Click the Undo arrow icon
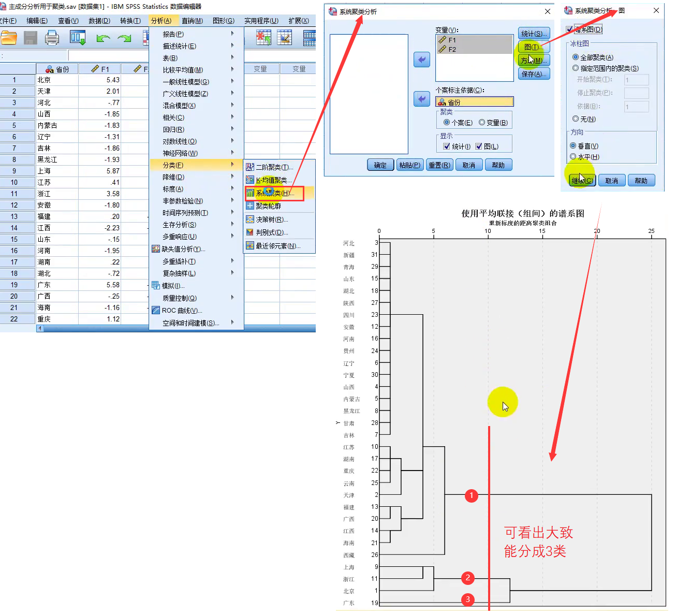This screenshot has width=676, height=616. coord(103,38)
